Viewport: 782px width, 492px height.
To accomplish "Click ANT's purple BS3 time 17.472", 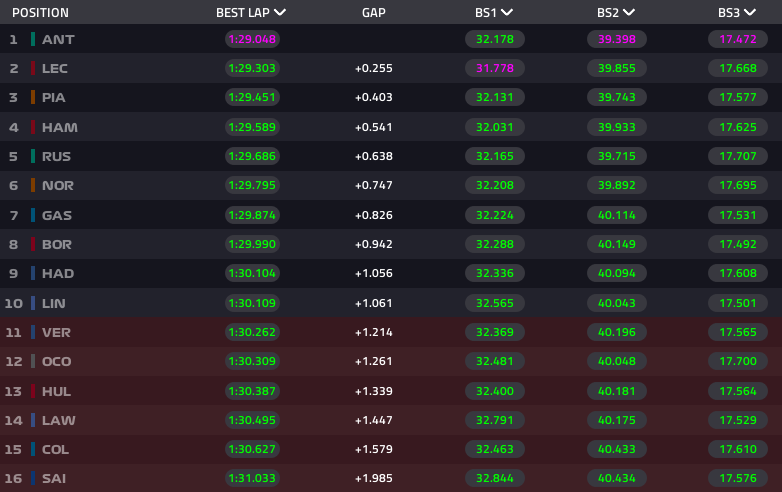I will click(x=737, y=39).
